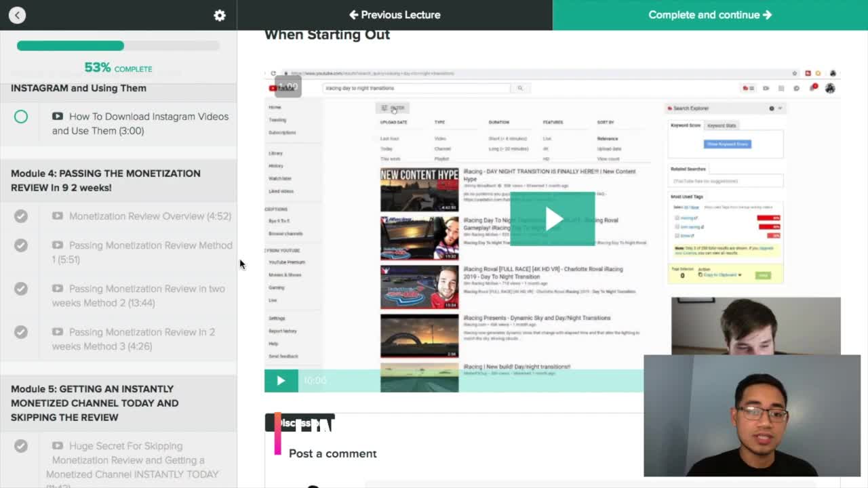Click Complete and continue button
This screenshot has height=488, width=868.
click(710, 15)
